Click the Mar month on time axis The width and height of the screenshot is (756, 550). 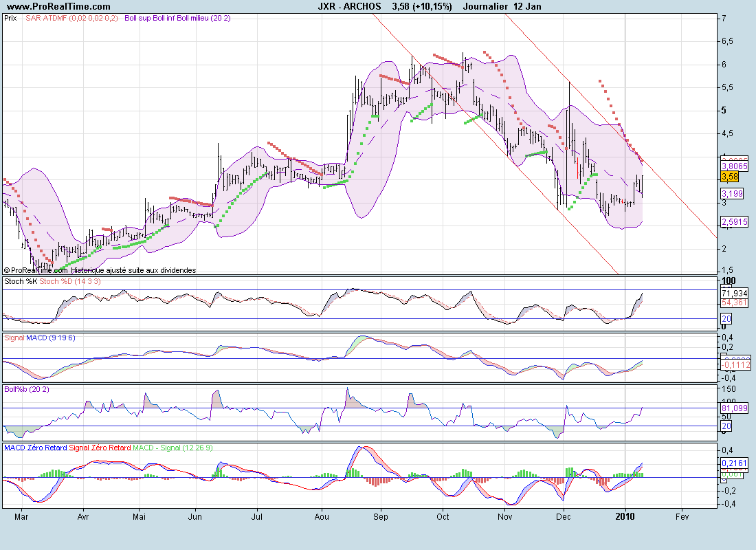(22, 517)
